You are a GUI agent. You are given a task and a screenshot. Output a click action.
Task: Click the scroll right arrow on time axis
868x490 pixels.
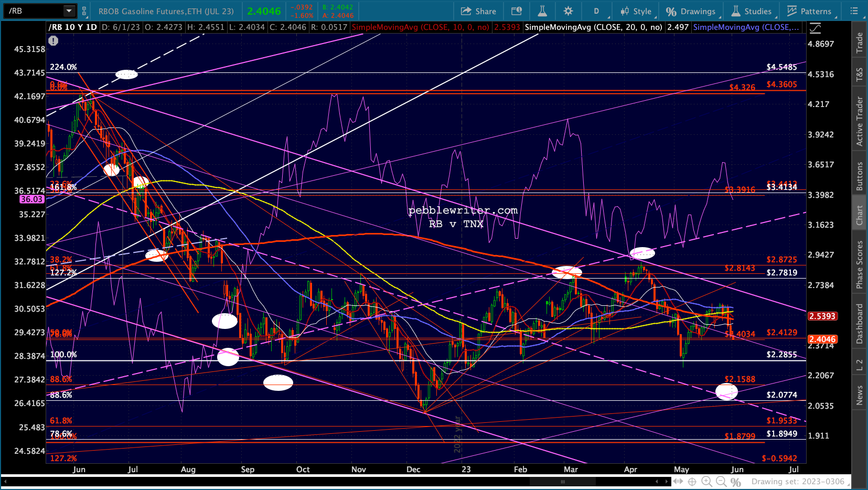point(666,482)
